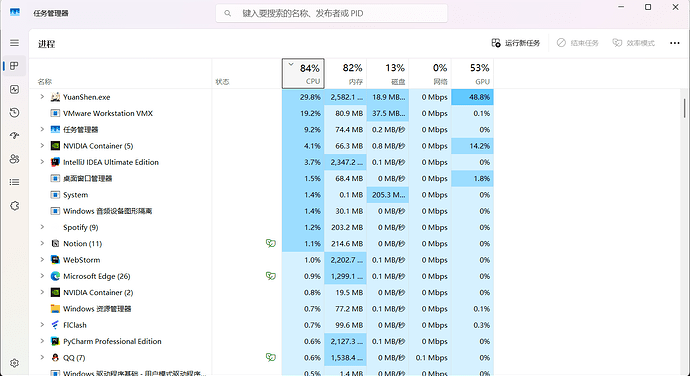Select the System process row

(x=261, y=195)
